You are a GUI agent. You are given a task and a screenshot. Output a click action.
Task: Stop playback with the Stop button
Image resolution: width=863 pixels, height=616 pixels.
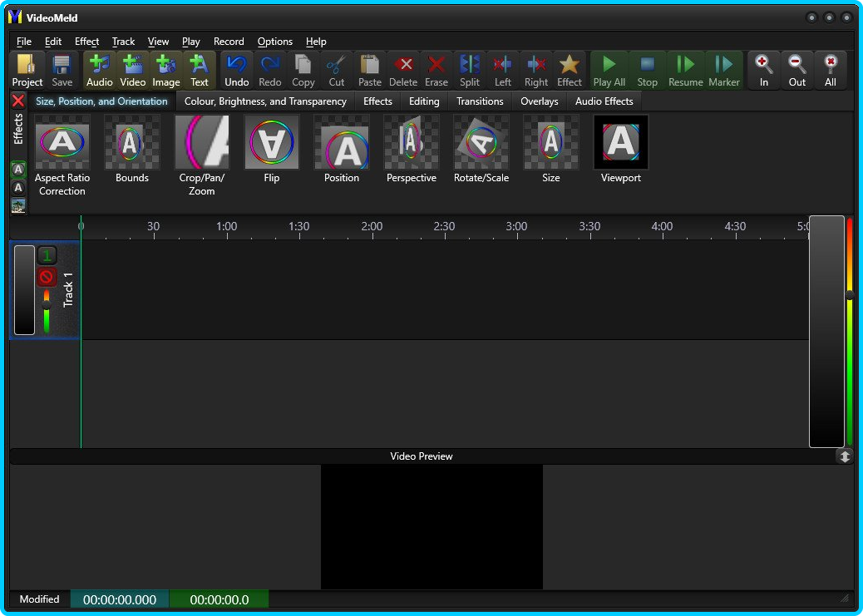(x=647, y=71)
